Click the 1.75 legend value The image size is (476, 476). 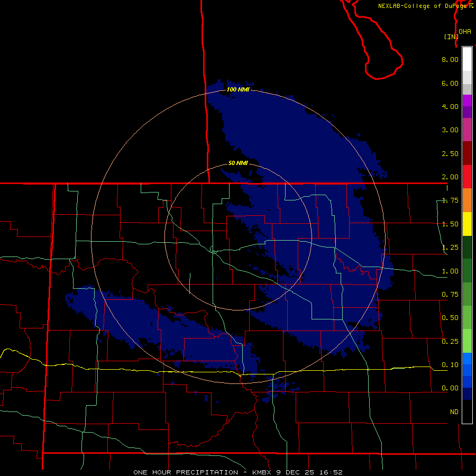coord(450,200)
